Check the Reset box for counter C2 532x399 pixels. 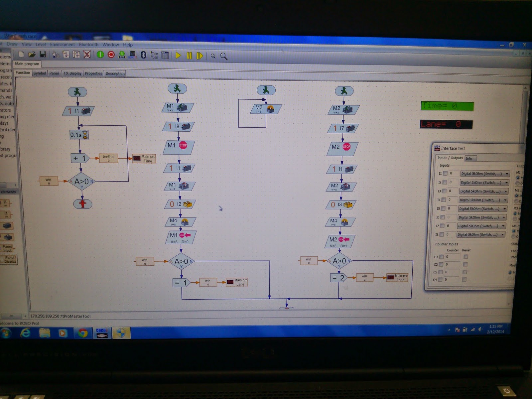(x=465, y=264)
